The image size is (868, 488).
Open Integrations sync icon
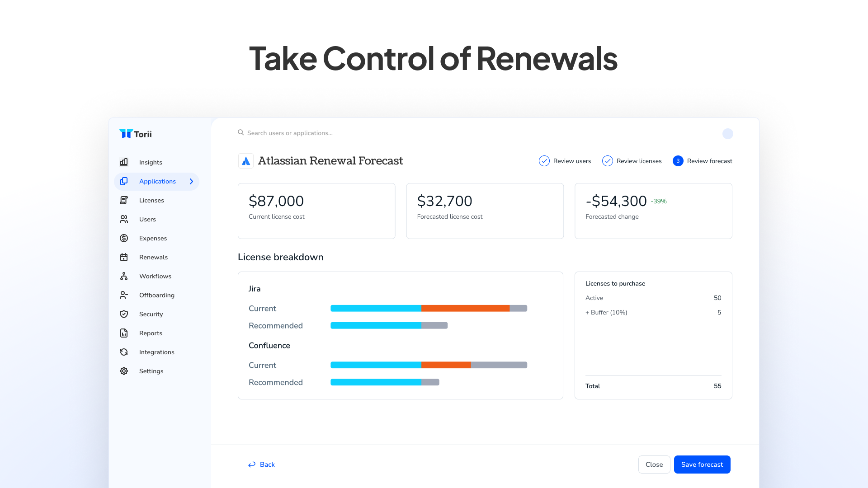[124, 352]
